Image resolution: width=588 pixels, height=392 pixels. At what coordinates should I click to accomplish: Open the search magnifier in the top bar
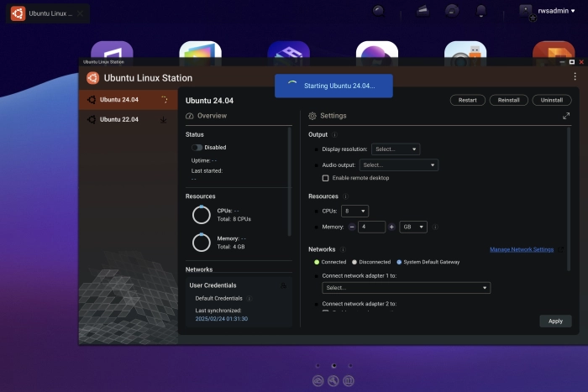[x=378, y=11]
